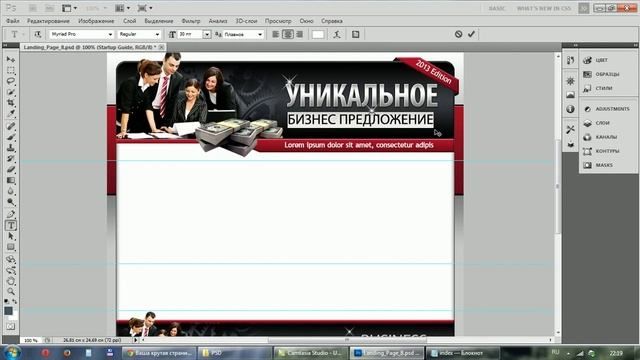Image resolution: width=640 pixels, height=360 pixels.
Task: Expand workspace switcher arrows
Action: (584, 8)
